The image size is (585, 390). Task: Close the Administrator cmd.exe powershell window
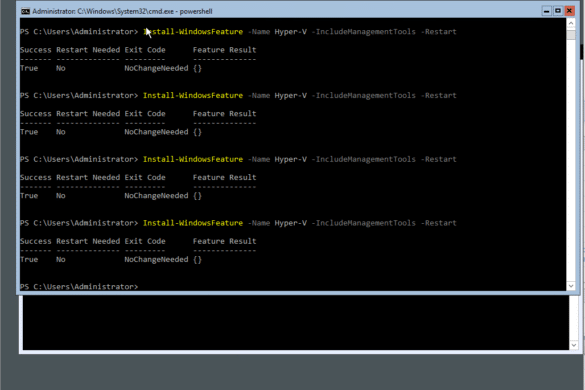(569, 11)
